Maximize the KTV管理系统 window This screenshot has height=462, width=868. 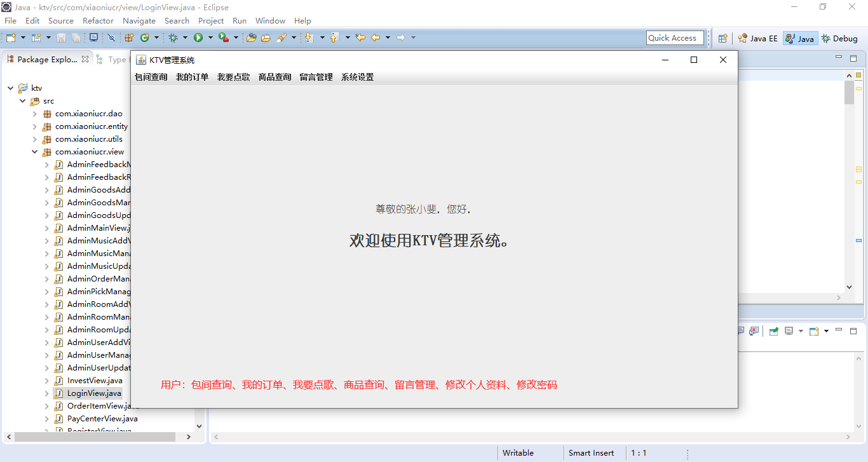[694, 60]
